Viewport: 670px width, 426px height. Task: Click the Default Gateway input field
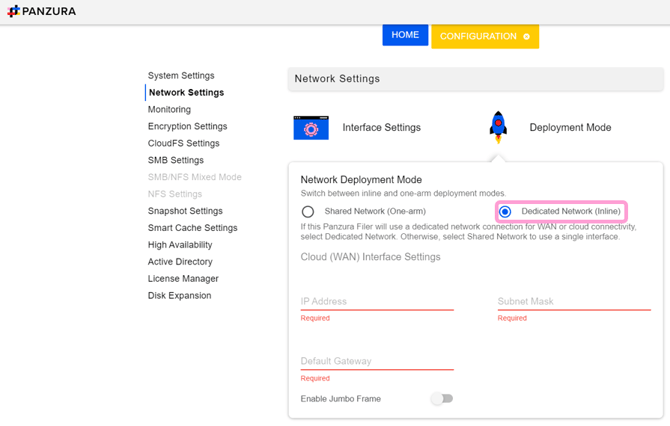pos(377,361)
